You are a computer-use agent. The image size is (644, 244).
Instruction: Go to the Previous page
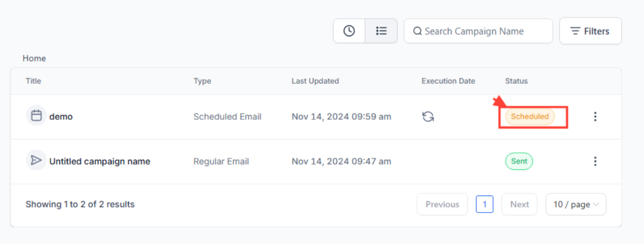pos(442,204)
